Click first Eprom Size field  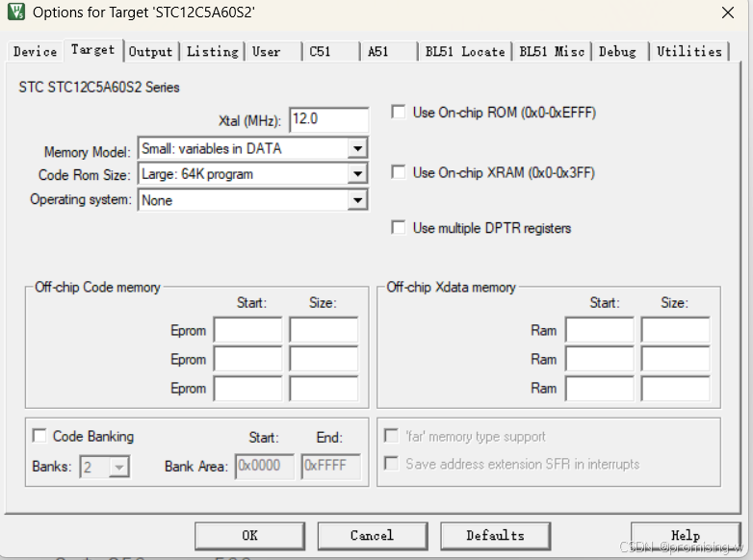coord(324,330)
